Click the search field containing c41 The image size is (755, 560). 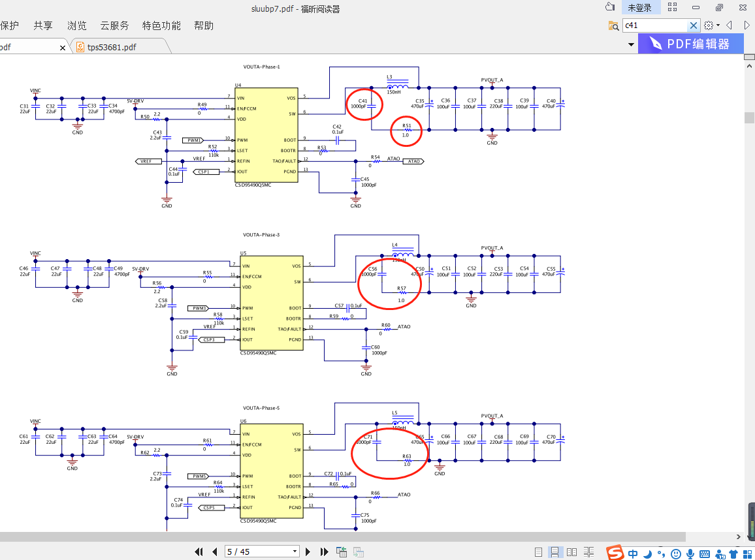click(x=655, y=25)
